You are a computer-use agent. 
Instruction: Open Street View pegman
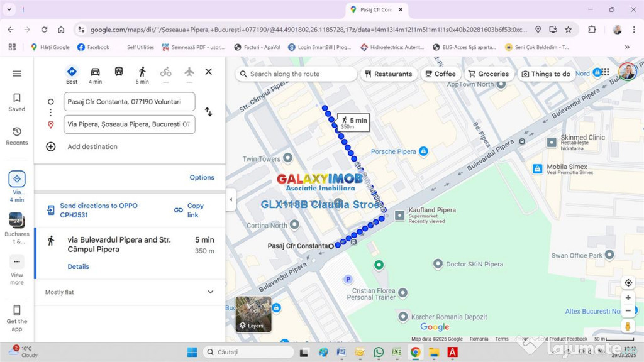click(x=628, y=326)
